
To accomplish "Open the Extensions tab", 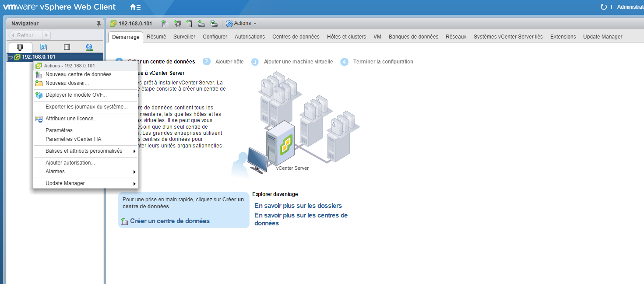I will tap(563, 37).
